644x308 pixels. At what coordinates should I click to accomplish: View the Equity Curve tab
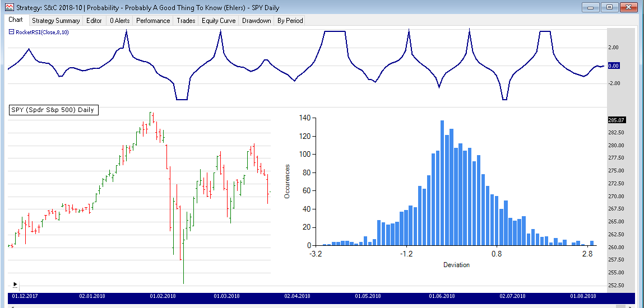pyautogui.click(x=219, y=21)
